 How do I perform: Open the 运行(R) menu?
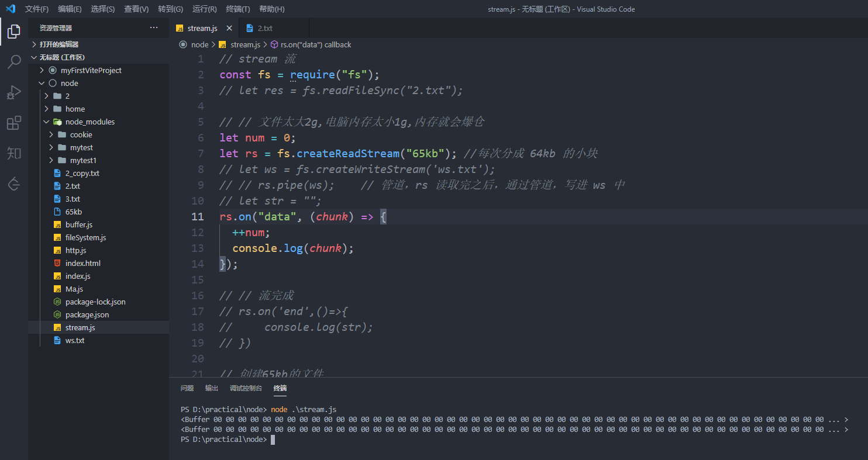204,9
